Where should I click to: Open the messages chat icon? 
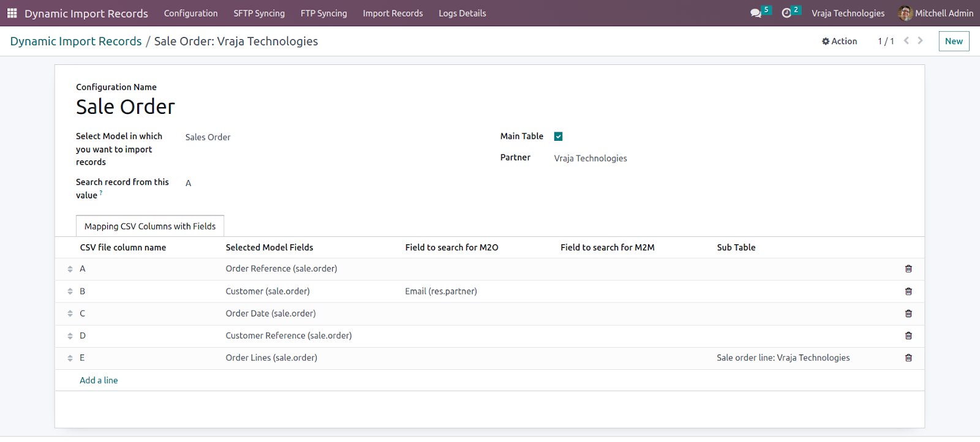tap(756, 13)
